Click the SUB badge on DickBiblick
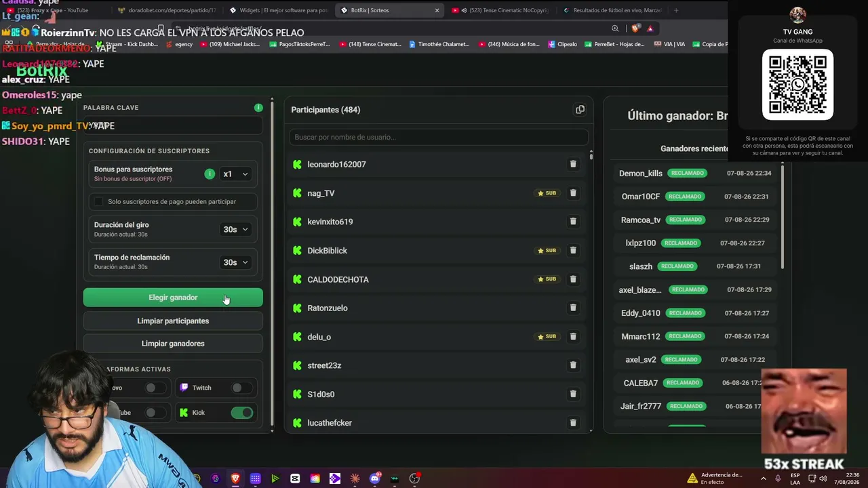 [547, 251]
